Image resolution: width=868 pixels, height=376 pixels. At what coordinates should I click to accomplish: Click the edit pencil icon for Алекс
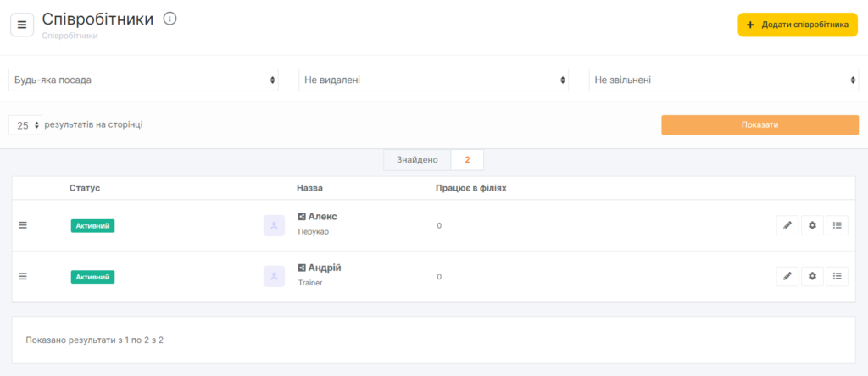click(787, 225)
